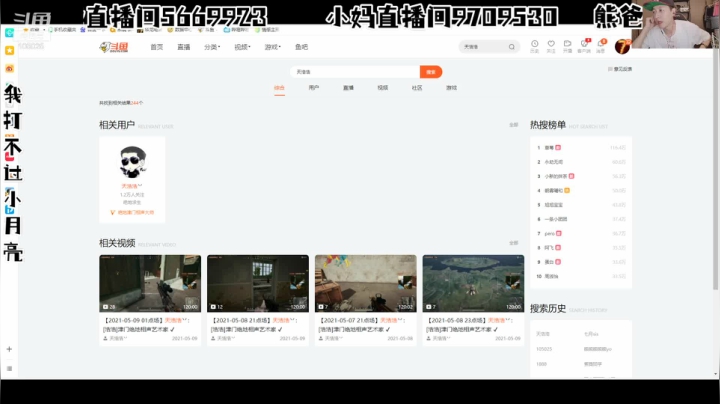The height and width of the screenshot is (404, 720).
Task: Select the 社区 results tab
Action: coord(417,88)
